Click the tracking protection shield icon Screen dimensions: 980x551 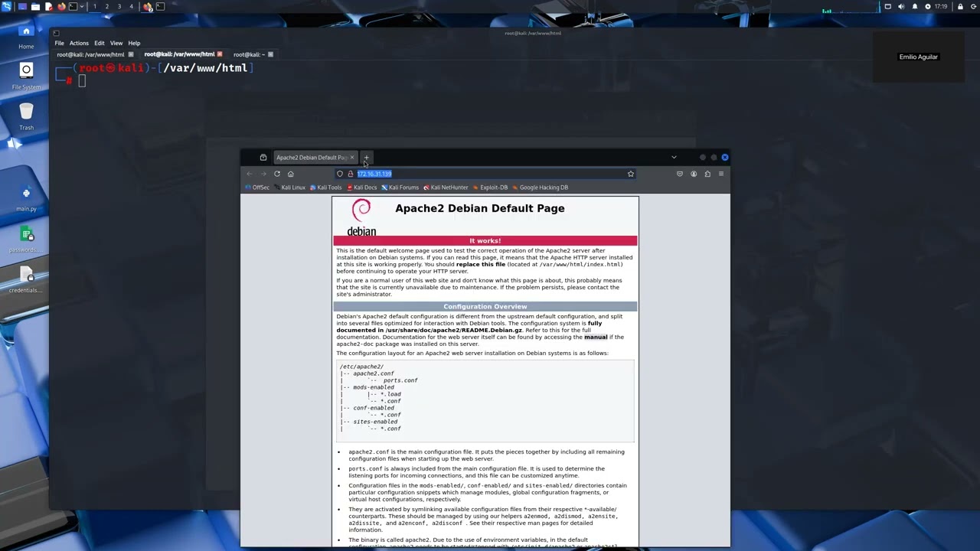click(x=340, y=174)
